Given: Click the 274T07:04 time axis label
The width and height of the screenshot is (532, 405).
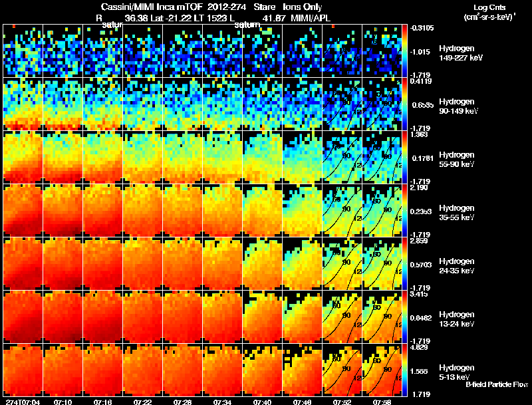Looking at the screenshot, I should coord(23,402).
